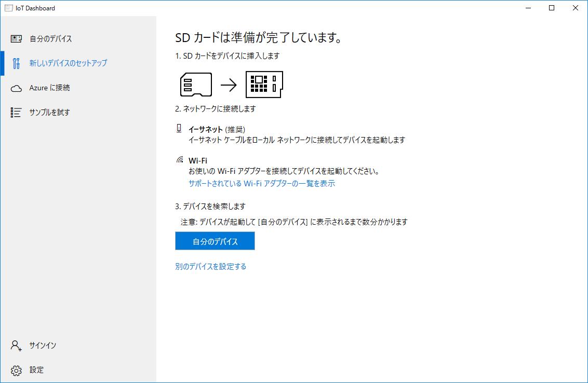Click the user icon beside サインイン

coord(16,346)
